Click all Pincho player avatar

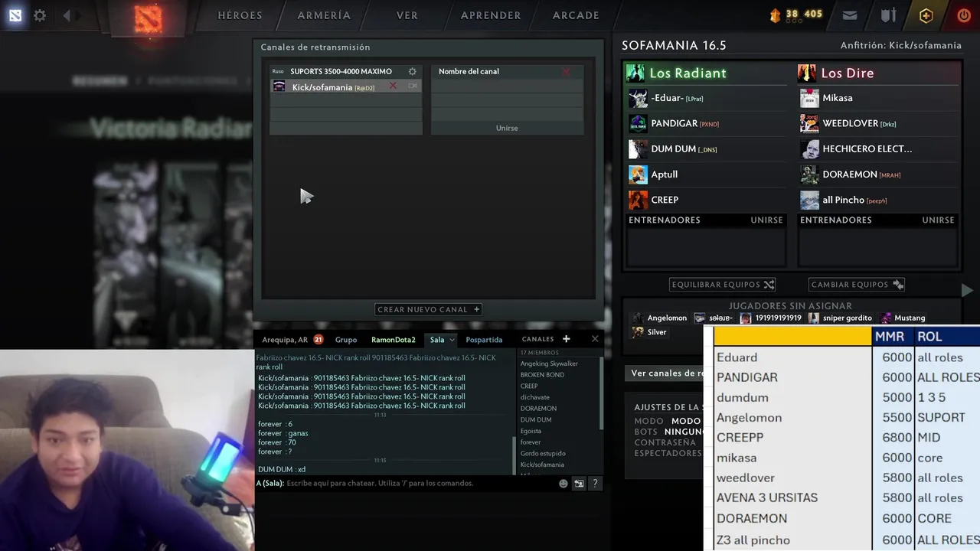click(x=809, y=200)
